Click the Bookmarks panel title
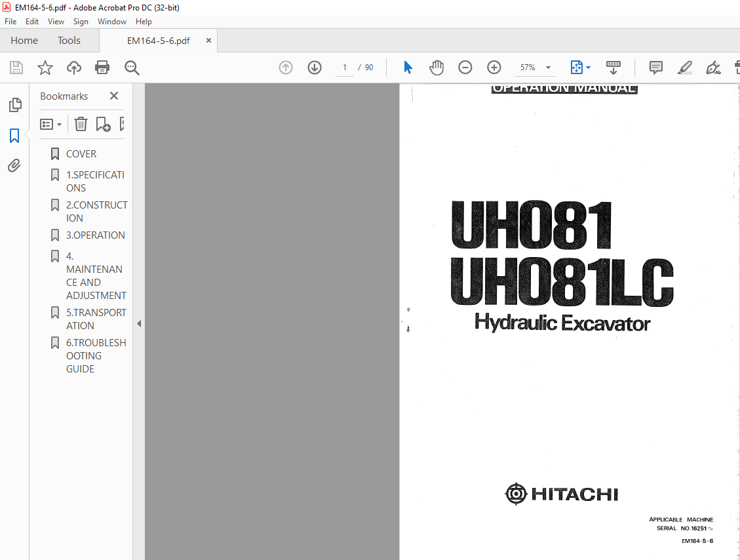 point(64,96)
